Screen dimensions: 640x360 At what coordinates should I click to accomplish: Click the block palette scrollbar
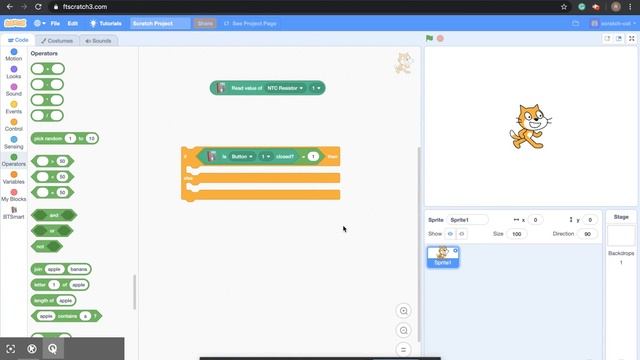coord(134,292)
